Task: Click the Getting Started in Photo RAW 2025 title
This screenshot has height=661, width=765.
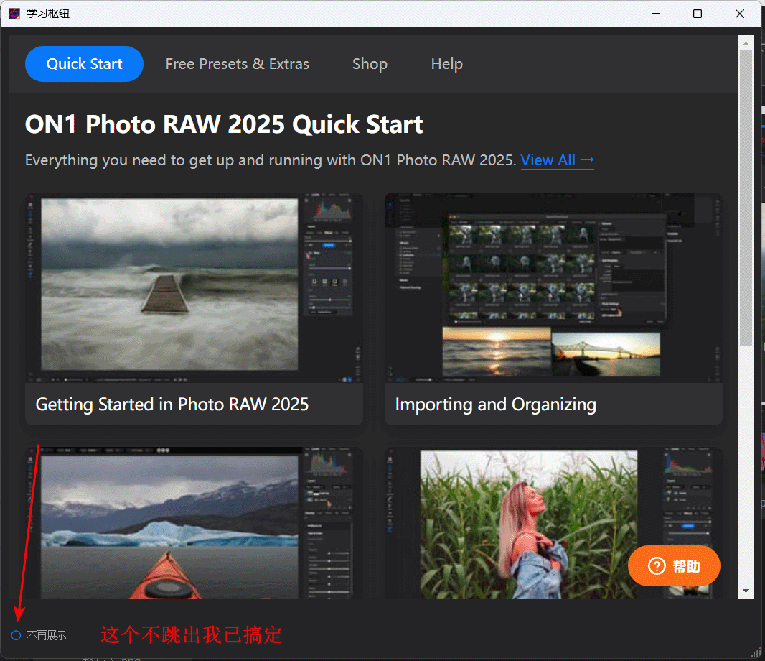Action: 172,405
